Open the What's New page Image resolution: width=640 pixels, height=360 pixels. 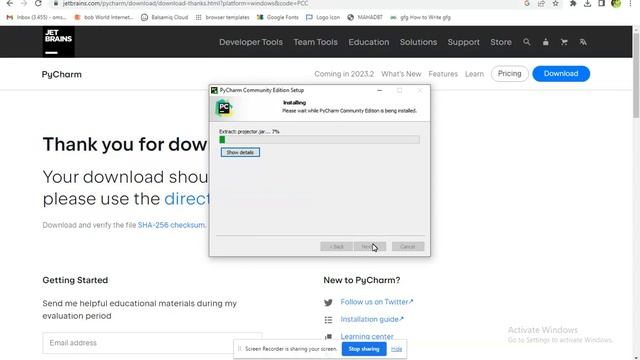click(401, 74)
